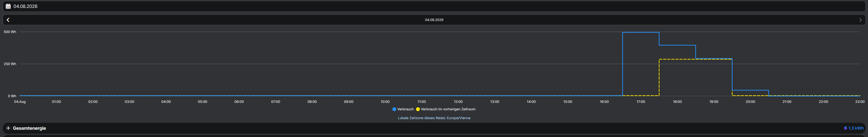Viewport: 868px width, 137px height.
Task: Click the Gesamtenergie header label
Action: [x=29, y=128]
